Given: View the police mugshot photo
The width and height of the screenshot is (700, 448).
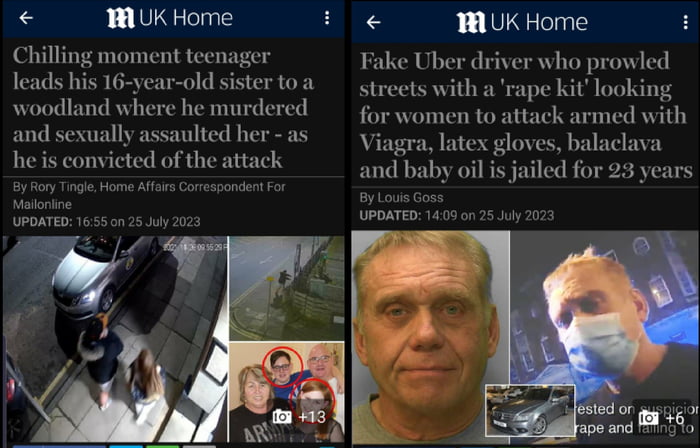Looking at the screenshot, I should [430, 337].
